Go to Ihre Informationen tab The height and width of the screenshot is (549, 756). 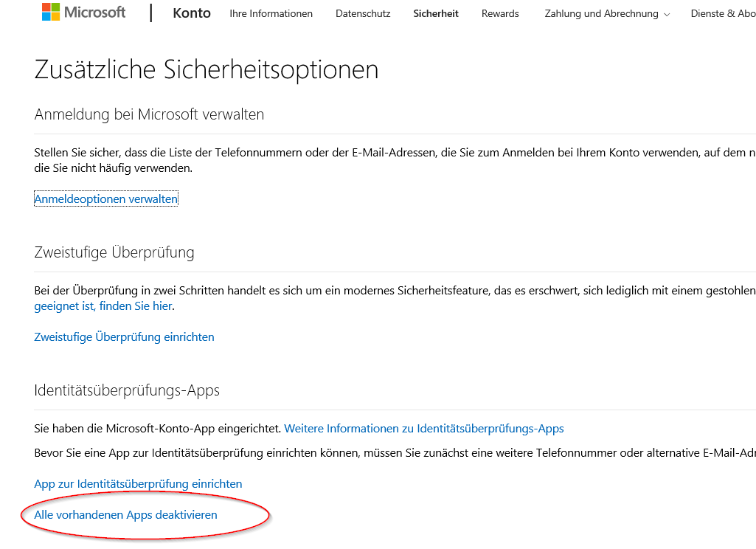(x=271, y=14)
